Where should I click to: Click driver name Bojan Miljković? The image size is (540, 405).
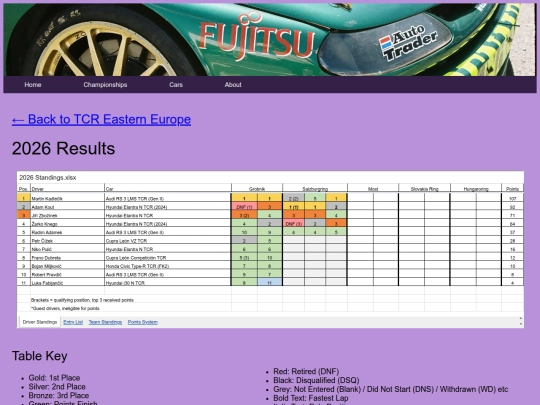[x=46, y=266]
